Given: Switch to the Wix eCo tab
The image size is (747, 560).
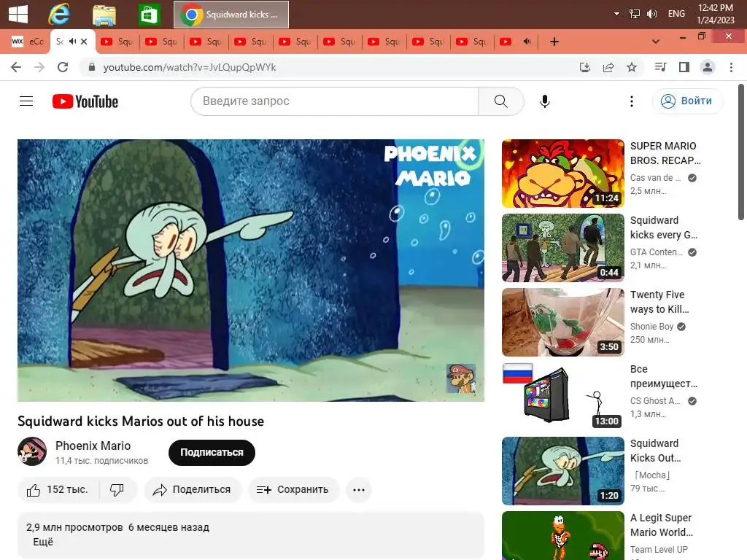Looking at the screenshot, I should point(28,42).
